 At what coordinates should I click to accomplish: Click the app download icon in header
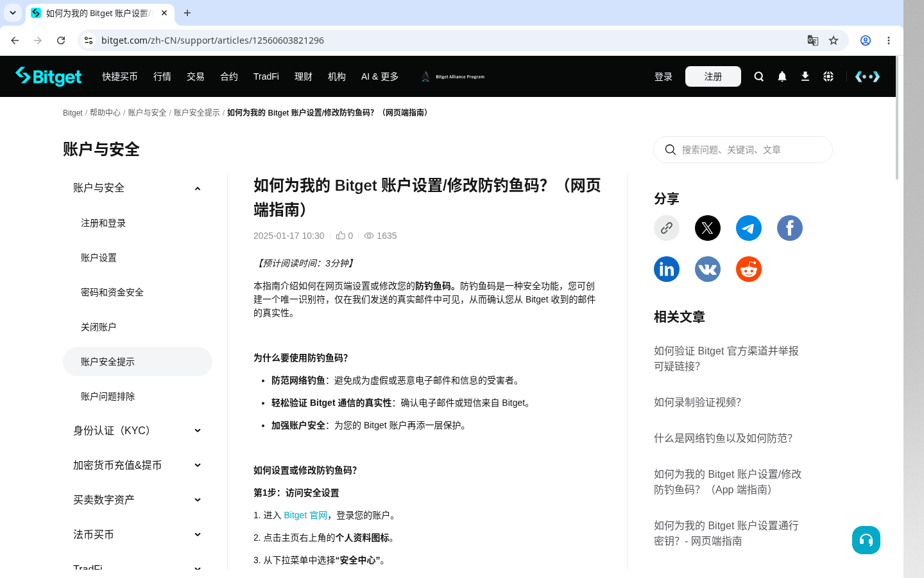(805, 76)
